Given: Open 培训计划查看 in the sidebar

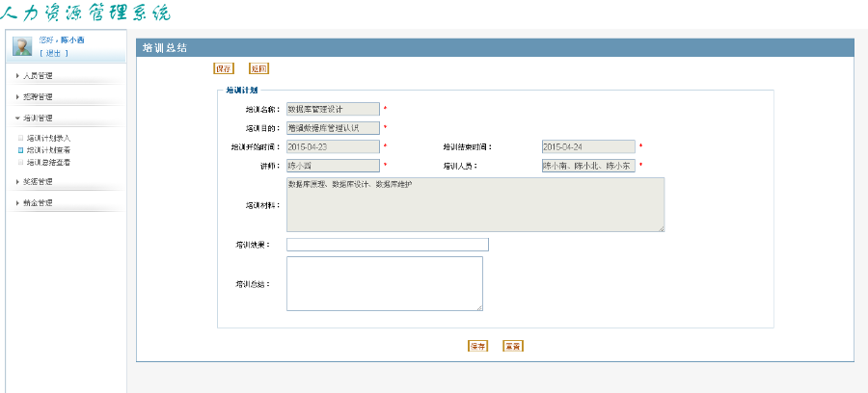Looking at the screenshot, I should pyautogui.click(x=49, y=150).
